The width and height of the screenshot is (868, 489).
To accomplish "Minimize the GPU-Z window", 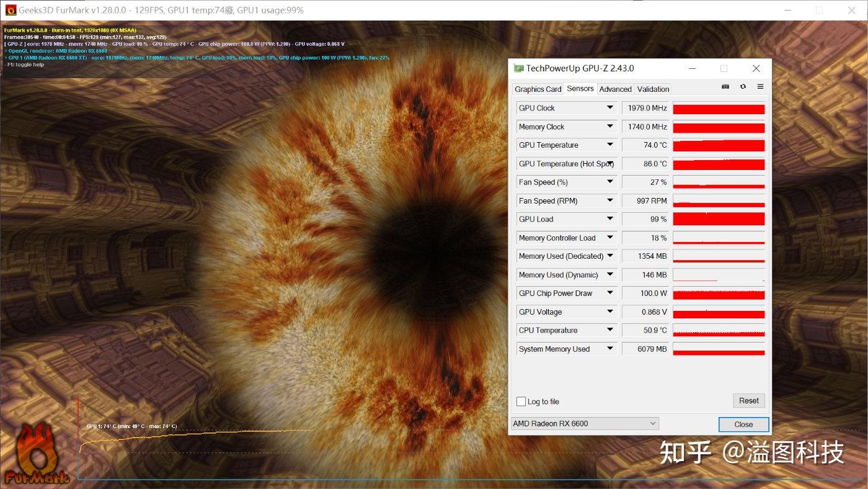I will pos(692,68).
